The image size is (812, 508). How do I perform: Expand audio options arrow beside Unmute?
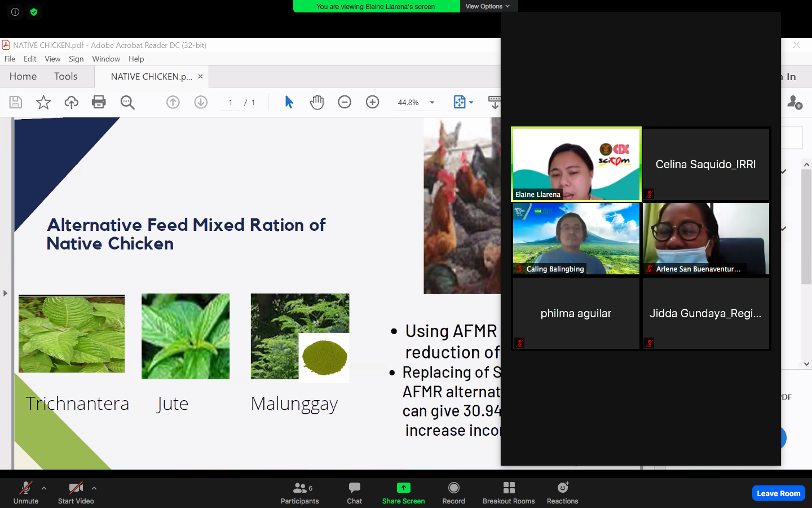tap(44, 488)
